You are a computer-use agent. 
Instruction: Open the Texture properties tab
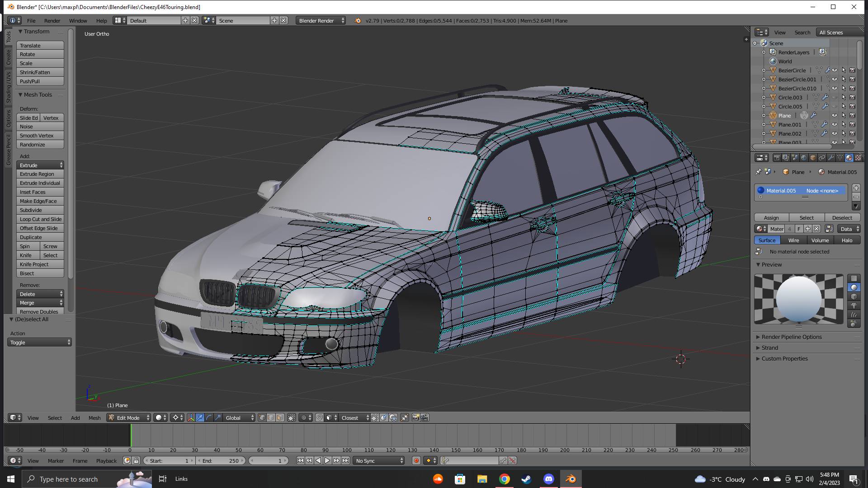858,158
